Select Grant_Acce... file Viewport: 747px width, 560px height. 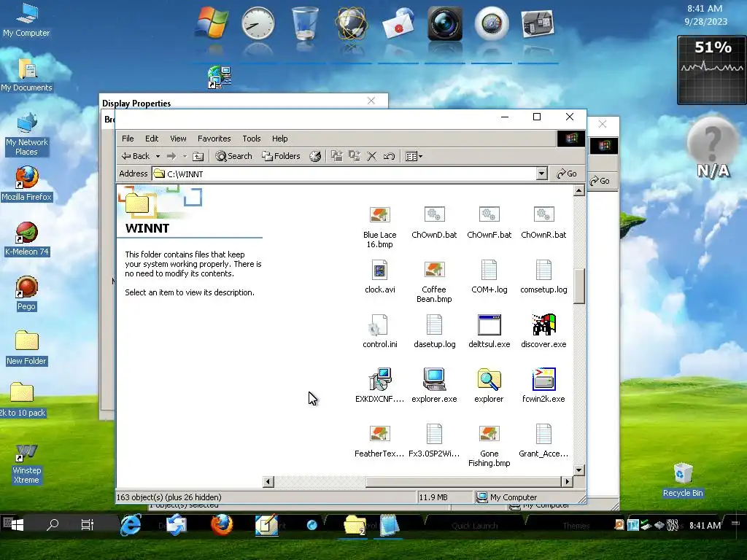click(543, 441)
